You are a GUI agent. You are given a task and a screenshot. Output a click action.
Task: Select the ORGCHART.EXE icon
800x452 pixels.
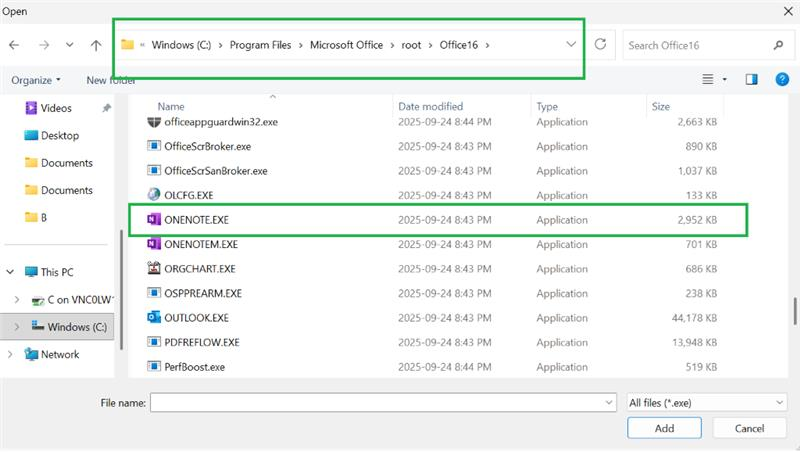(154, 268)
